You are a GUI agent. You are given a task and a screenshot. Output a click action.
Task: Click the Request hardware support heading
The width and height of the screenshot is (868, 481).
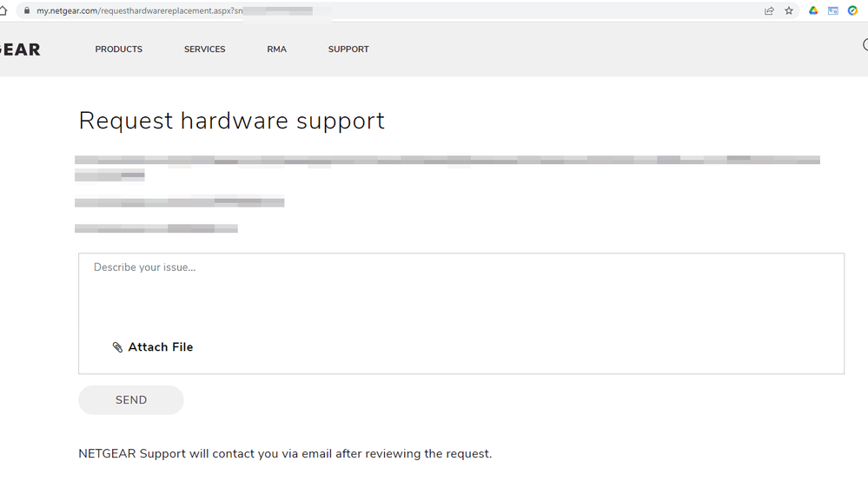click(231, 121)
